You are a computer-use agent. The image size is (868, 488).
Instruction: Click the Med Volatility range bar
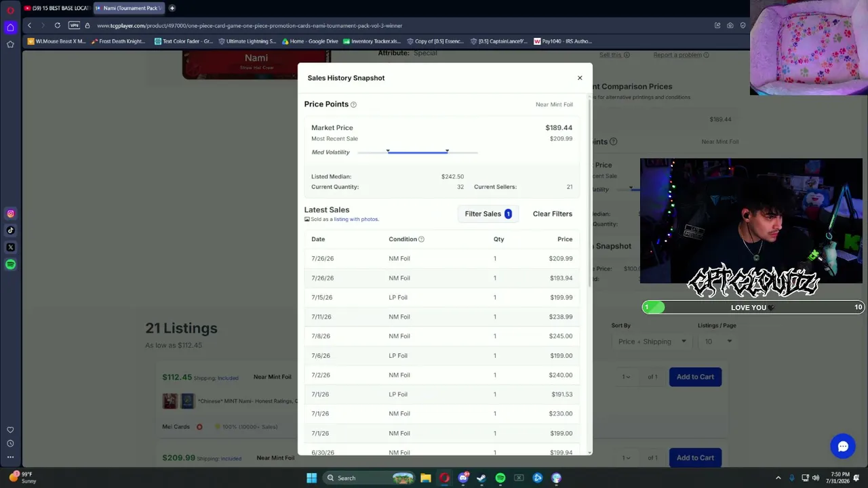(x=417, y=152)
